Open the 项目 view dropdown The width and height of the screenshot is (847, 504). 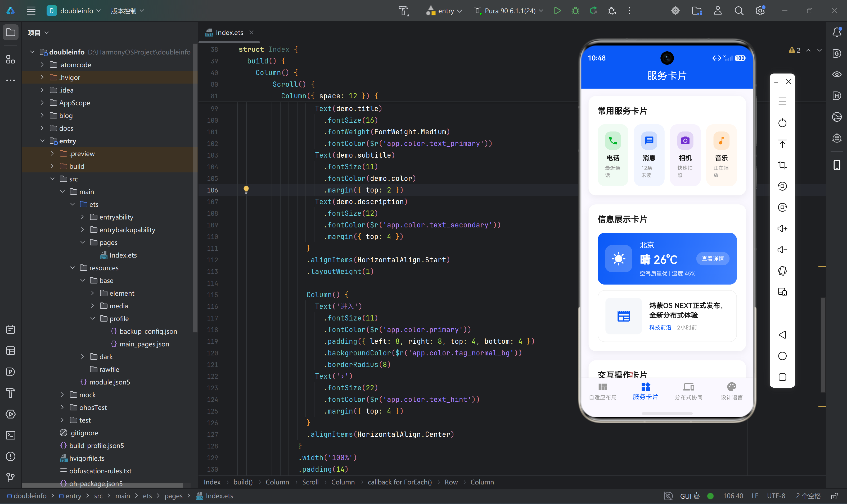(38, 33)
